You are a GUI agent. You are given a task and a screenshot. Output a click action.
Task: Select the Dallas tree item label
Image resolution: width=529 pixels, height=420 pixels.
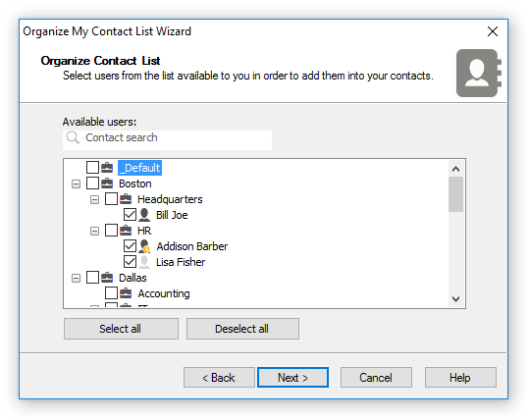(132, 278)
